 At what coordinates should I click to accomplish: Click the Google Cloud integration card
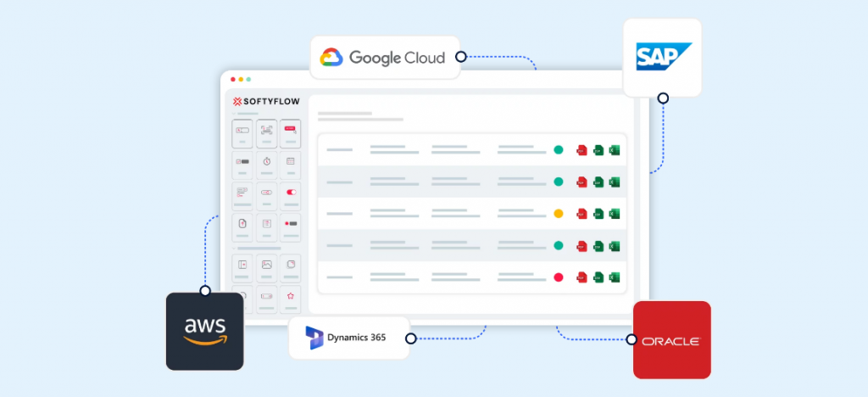(385, 58)
